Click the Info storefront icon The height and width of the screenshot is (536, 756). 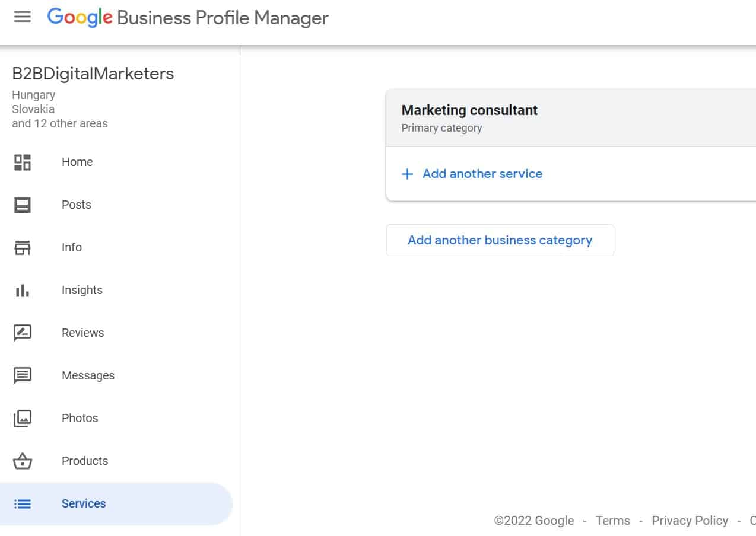23,247
